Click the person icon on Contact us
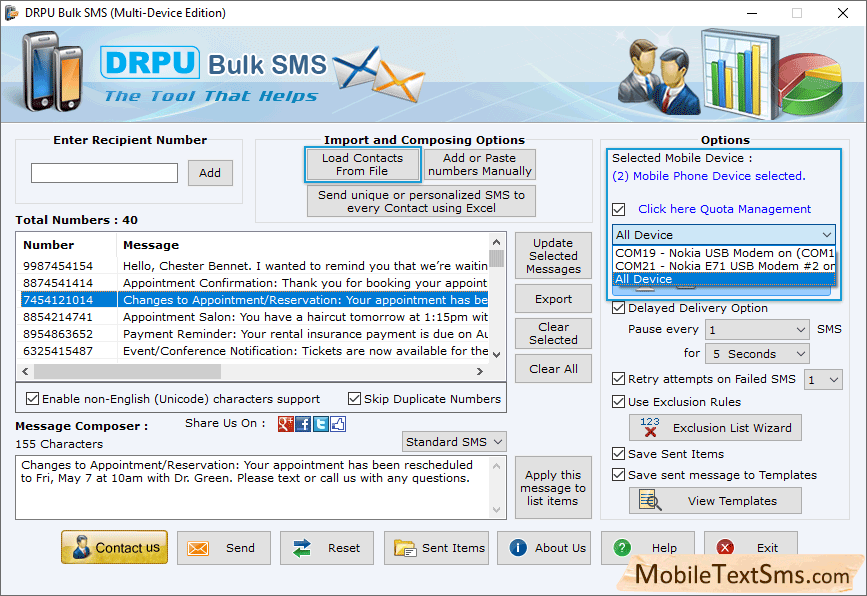The width and height of the screenshot is (867, 596). [81, 547]
